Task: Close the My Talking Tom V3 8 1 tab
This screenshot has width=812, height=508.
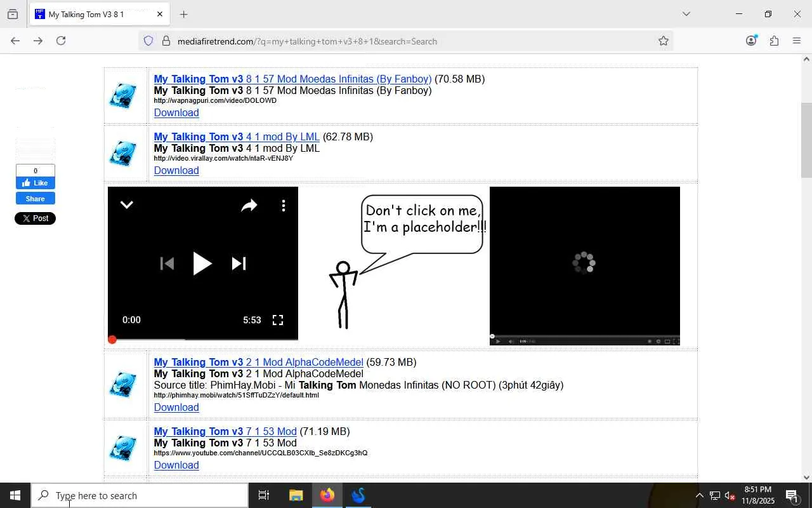Action: point(160,14)
